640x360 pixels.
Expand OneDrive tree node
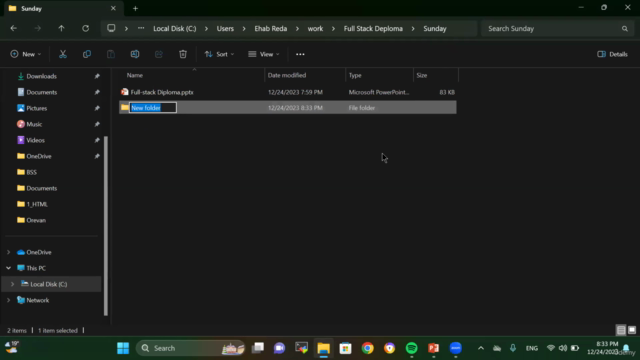click(9, 252)
